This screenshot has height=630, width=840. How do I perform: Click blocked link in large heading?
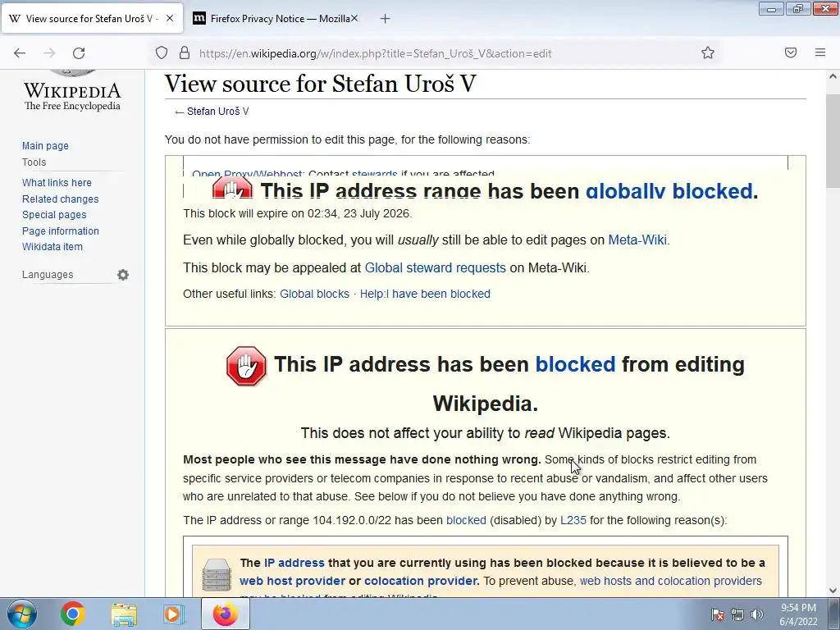575,364
